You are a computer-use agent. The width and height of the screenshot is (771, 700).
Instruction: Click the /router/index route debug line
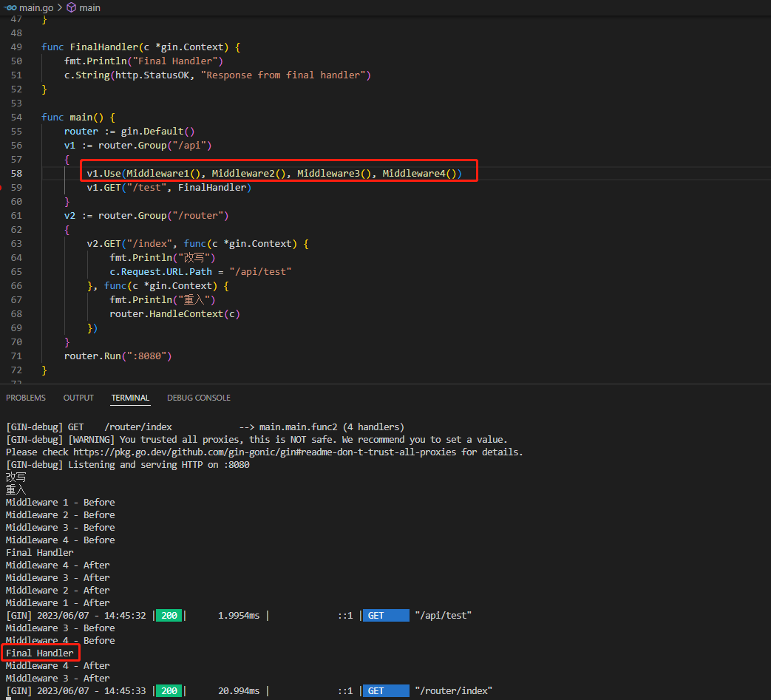pos(205,427)
